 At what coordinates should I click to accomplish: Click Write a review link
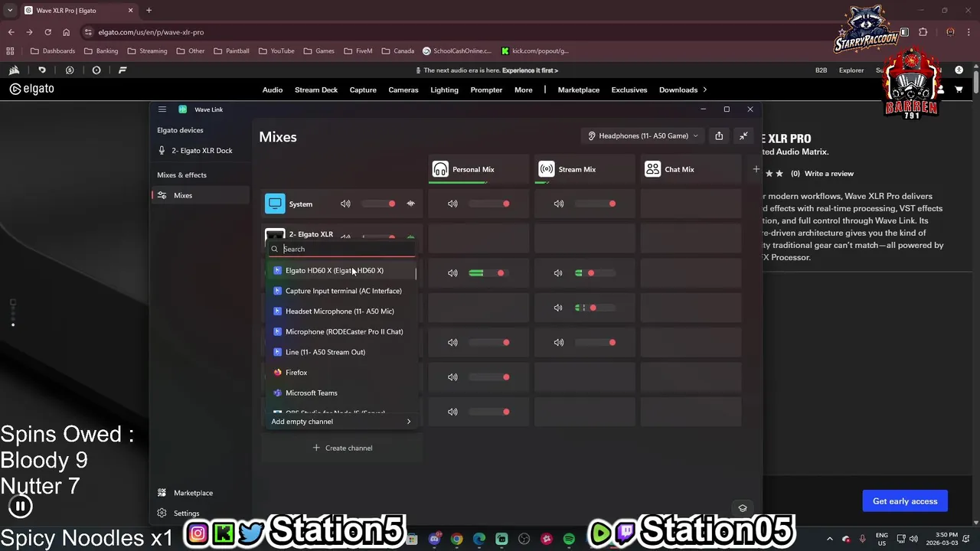pos(829,174)
